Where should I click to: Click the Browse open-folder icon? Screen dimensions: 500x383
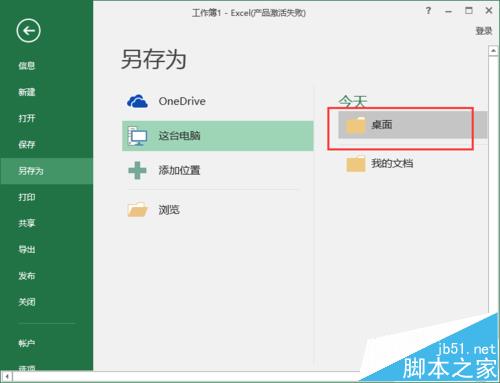tap(137, 210)
